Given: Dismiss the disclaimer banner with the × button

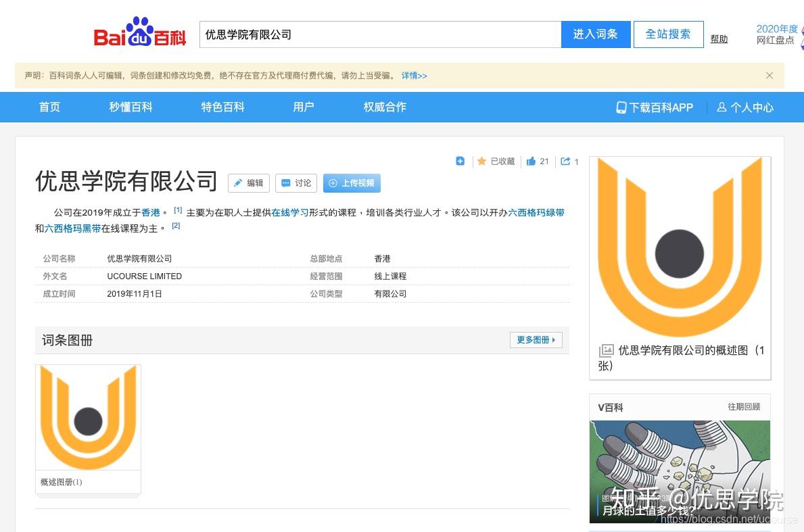Looking at the screenshot, I should [x=770, y=75].
